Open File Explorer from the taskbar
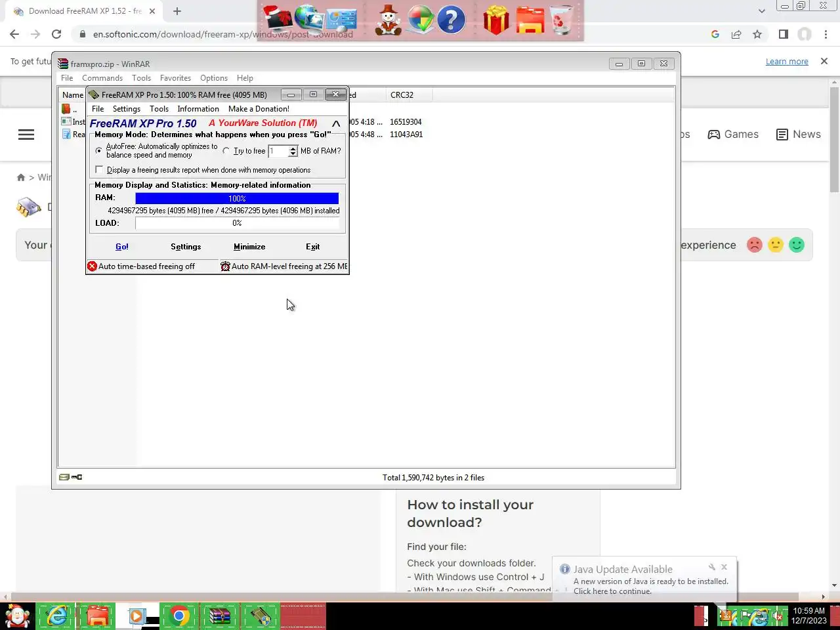 [x=96, y=616]
